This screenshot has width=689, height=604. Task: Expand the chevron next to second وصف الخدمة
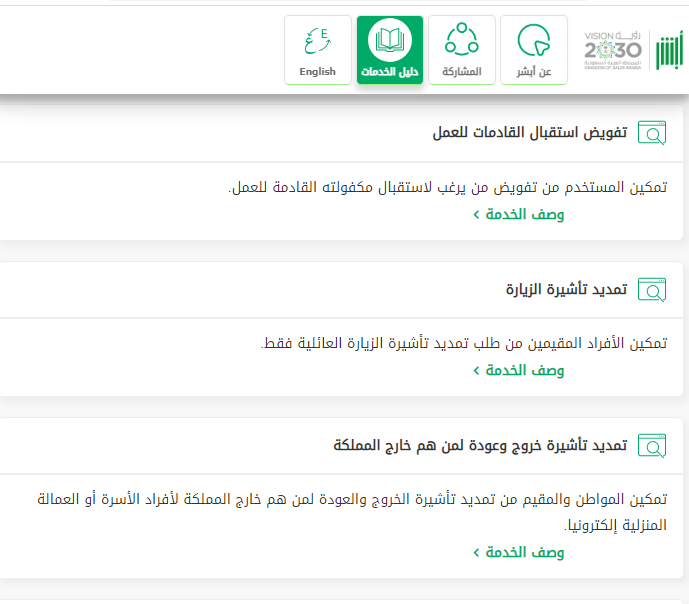click(476, 370)
